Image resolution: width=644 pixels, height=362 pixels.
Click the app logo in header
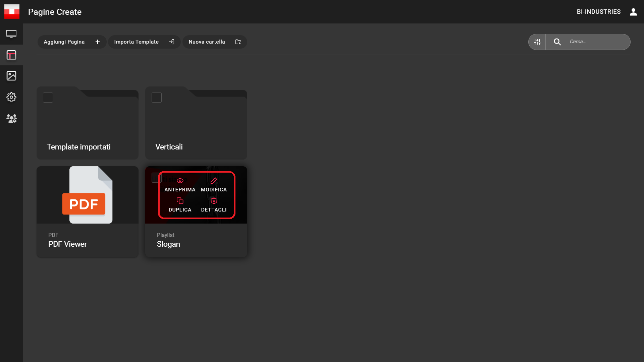coord(12,12)
